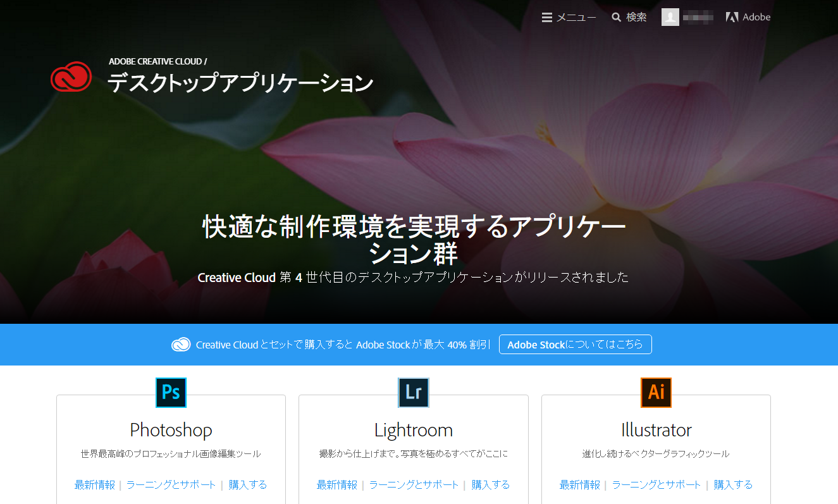Click the Lightroom product title
Screen dimensions: 838x504
coord(414,430)
